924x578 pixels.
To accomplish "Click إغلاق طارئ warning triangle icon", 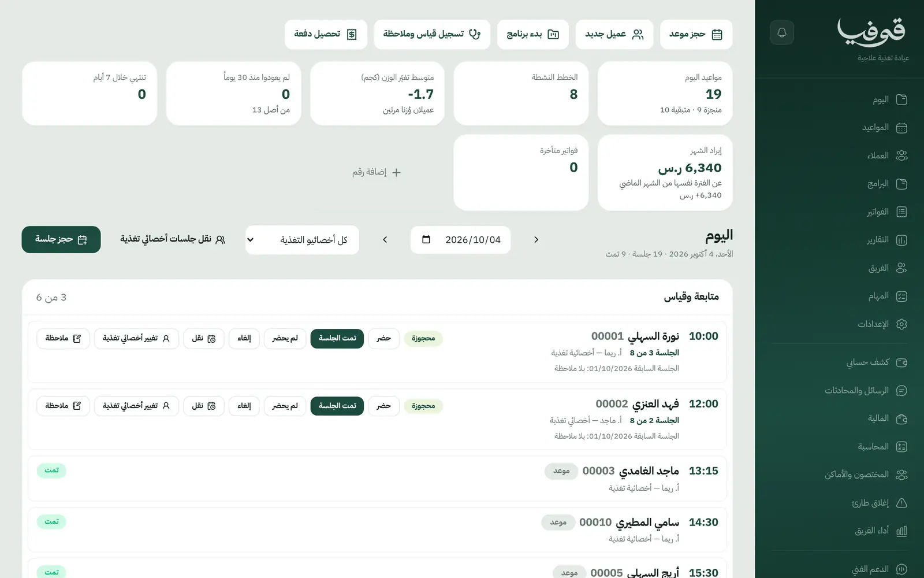I will click(x=901, y=503).
